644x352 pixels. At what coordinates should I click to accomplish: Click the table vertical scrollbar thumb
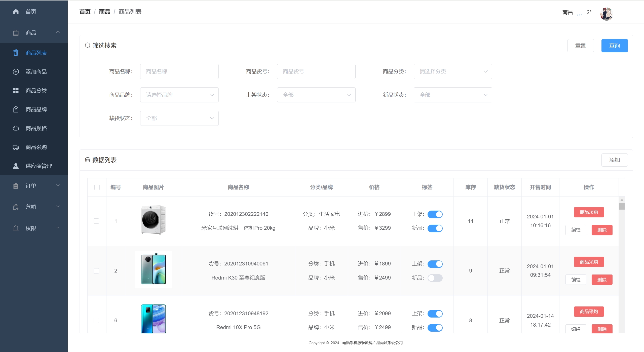[622, 206]
